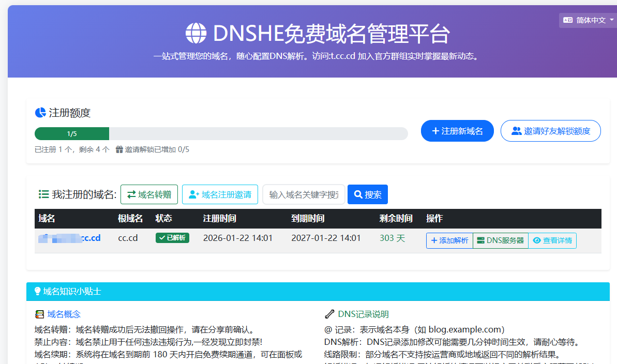
Task: Open 邀请好友解锁额度 invitation button
Action: pos(550,131)
